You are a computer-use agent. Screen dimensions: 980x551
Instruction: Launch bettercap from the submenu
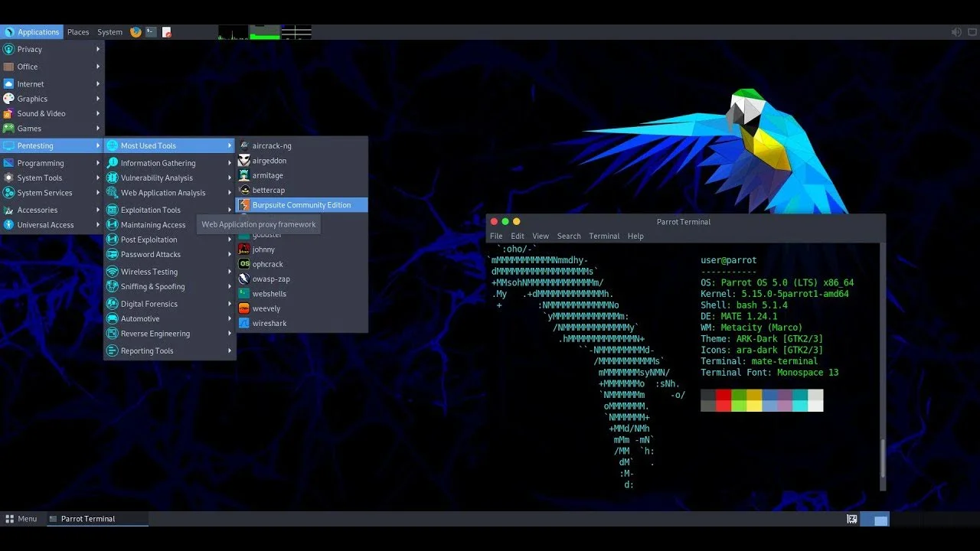click(302, 190)
